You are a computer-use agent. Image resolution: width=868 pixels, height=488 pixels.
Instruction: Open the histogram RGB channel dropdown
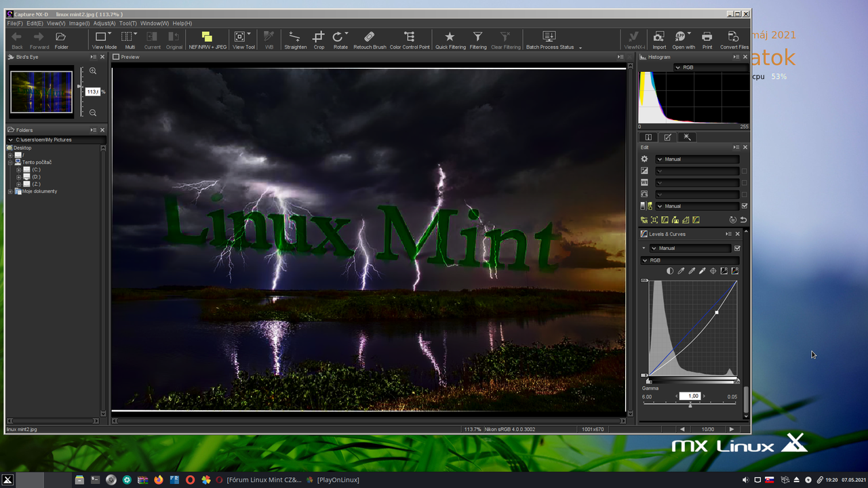click(710, 68)
